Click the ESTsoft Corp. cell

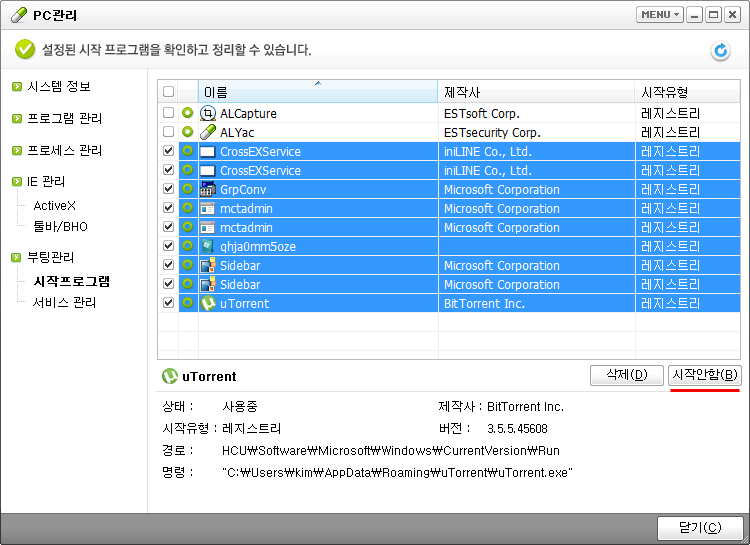pos(482,114)
